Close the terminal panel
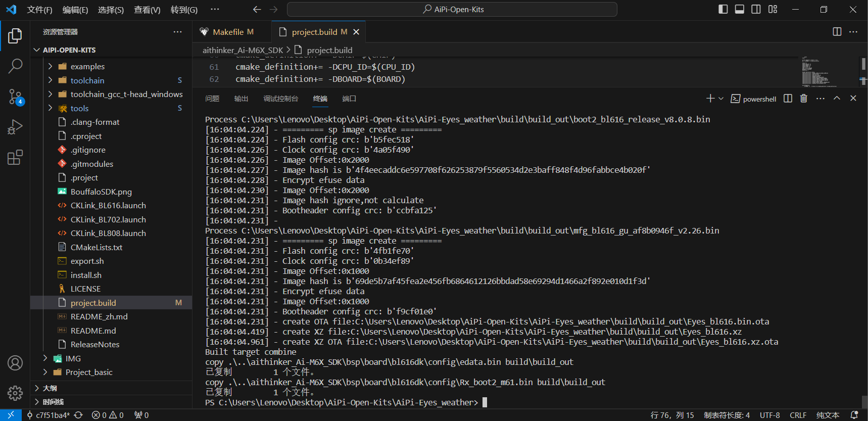Screen dimensions: 868x421 [x=853, y=99]
